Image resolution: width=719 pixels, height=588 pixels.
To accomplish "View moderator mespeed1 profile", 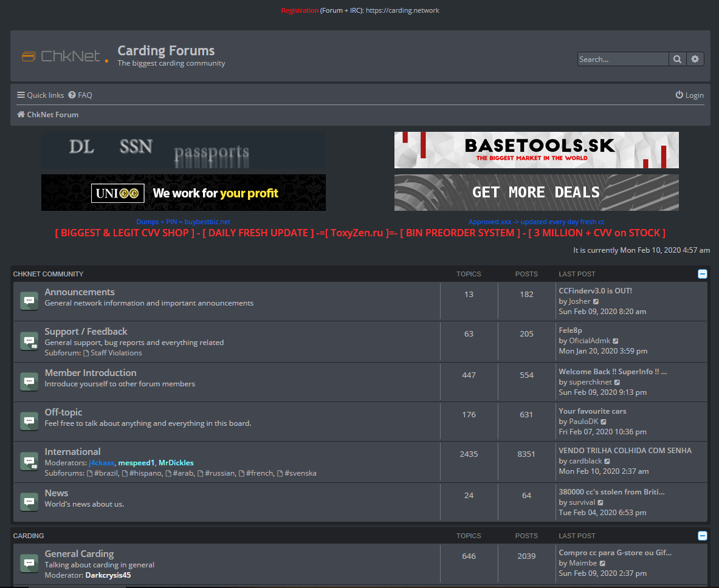I will tap(136, 463).
